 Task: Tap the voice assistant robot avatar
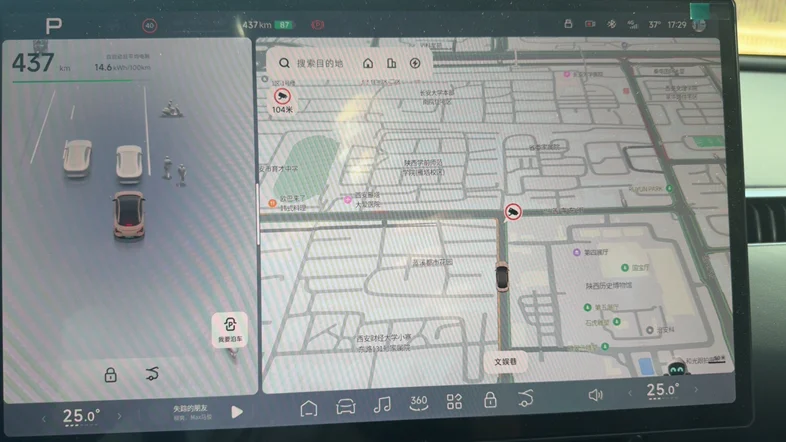click(x=677, y=368)
